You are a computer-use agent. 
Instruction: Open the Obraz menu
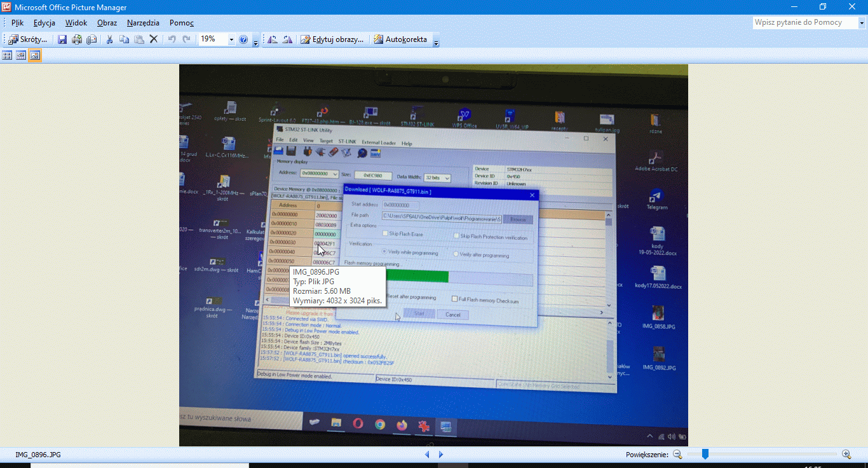click(107, 23)
